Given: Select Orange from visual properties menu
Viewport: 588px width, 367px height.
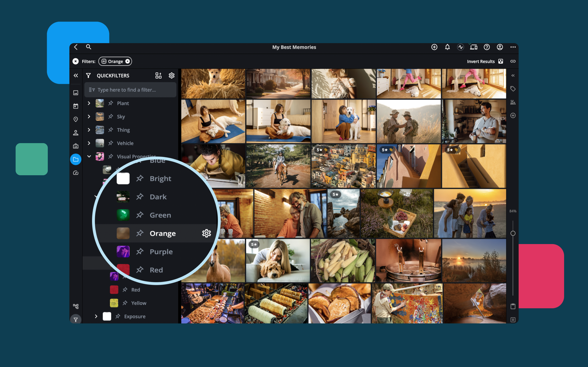Looking at the screenshot, I should pos(163,233).
